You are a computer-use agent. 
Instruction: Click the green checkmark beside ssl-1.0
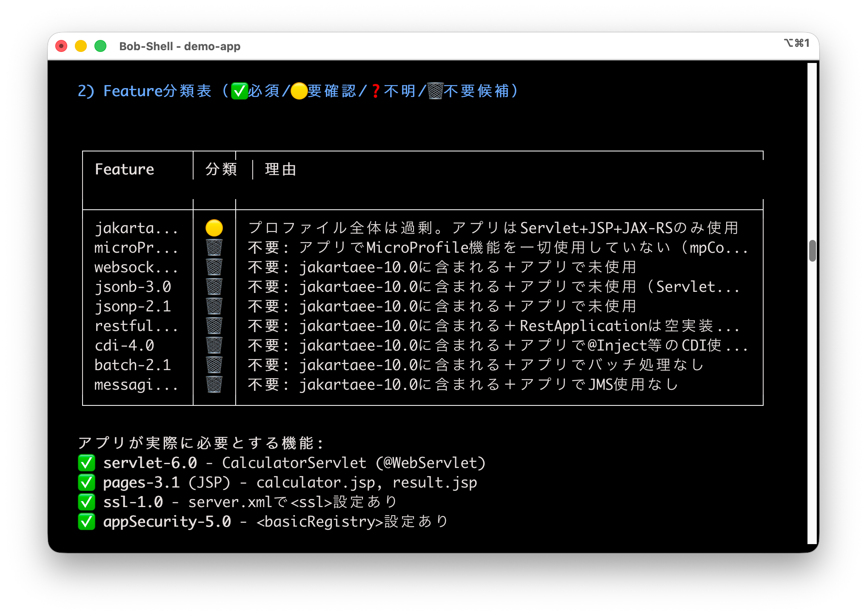tap(86, 502)
